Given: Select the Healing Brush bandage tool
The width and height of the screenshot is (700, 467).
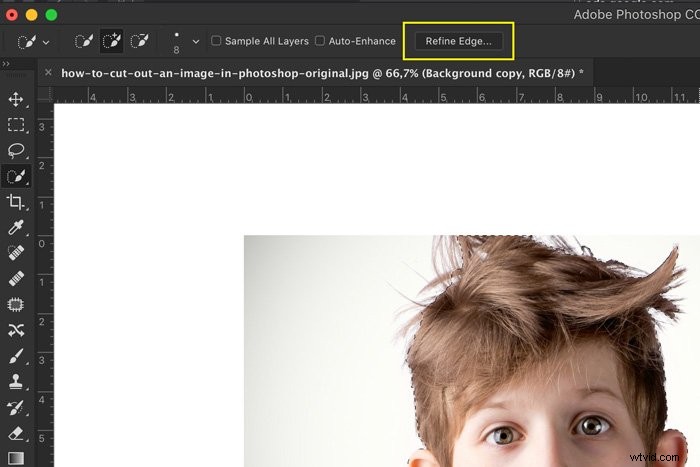Looking at the screenshot, I should coord(16,279).
